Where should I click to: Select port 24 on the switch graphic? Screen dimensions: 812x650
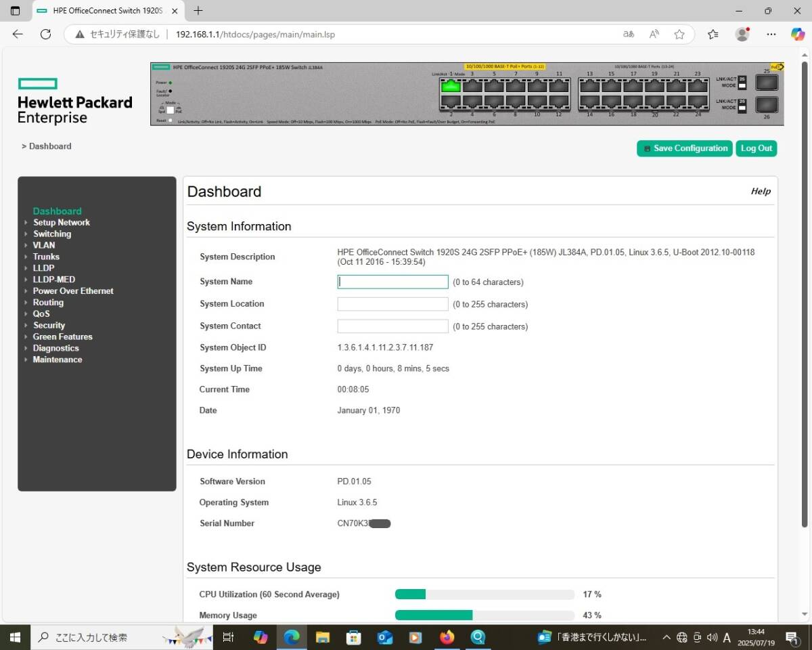pos(698,102)
